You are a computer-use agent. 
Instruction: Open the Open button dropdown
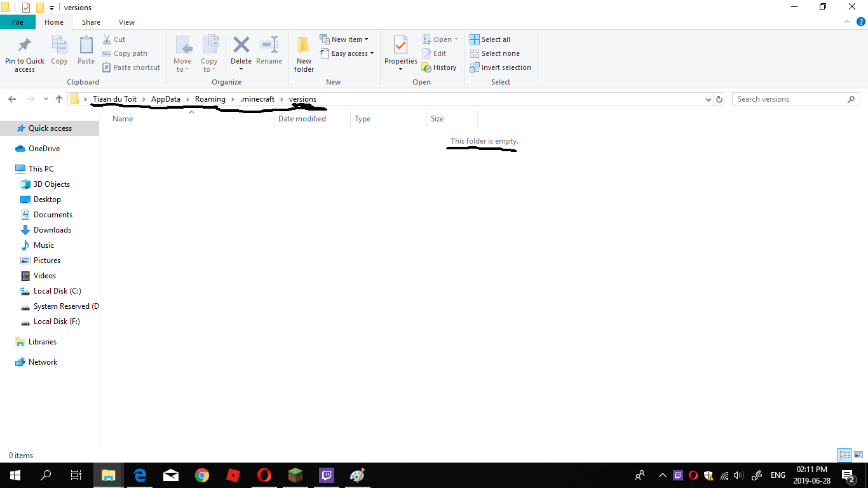tap(440, 39)
